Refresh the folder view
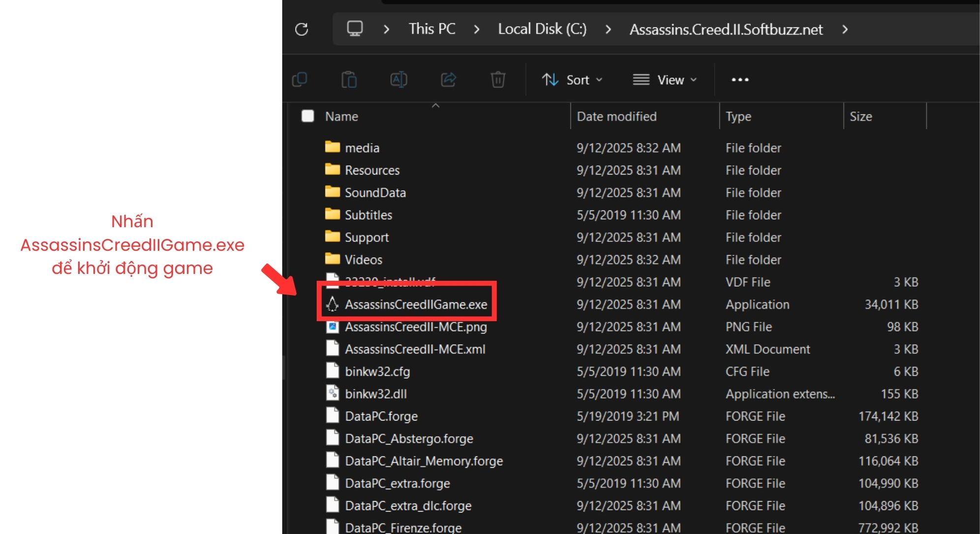Viewport: 980px width, 534px height. click(x=302, y=30)
